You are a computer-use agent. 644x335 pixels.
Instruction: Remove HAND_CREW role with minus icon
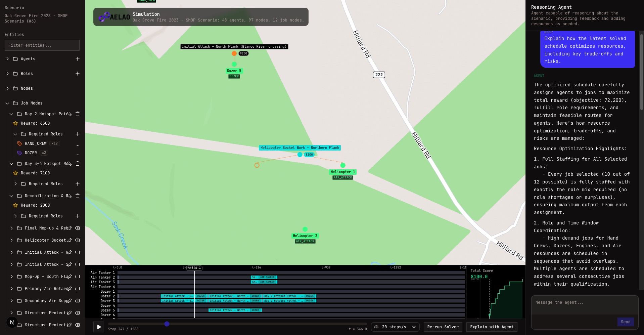pyautogui.click(x=78, y=145)
